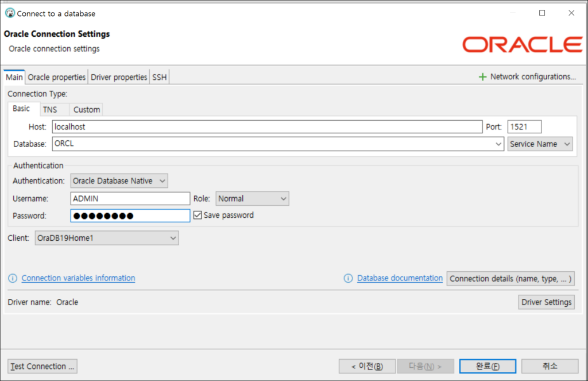Image resolution: width=588 pixels, height=381 pixels.
Task: Click the info icon beside Connection variables information
Action: [x=13, y=278]
